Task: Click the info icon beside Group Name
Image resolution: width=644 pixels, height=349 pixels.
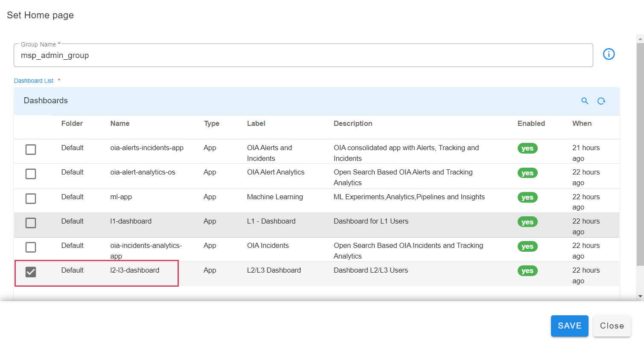Action: [x=609, y=54]
